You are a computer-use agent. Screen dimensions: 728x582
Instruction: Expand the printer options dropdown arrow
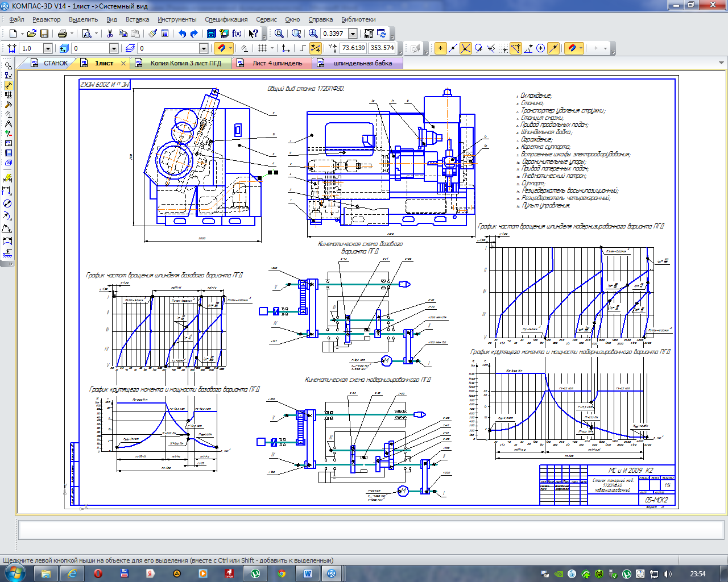tap(72, 34)
